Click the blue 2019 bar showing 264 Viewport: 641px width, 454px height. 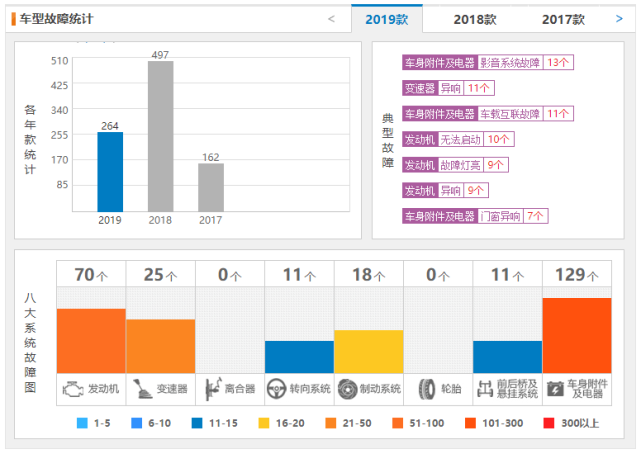pyautogui.click(x=110, y=170)
